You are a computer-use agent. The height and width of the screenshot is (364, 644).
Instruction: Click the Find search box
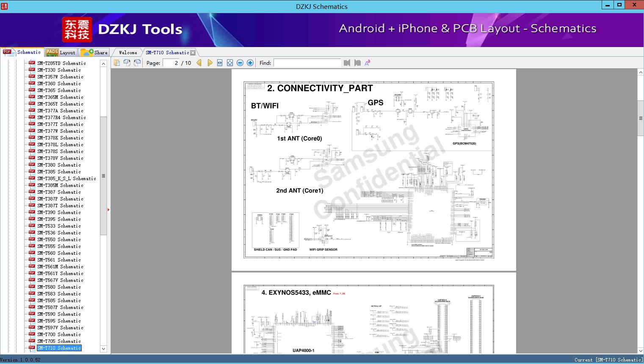[x=307, y=63]
